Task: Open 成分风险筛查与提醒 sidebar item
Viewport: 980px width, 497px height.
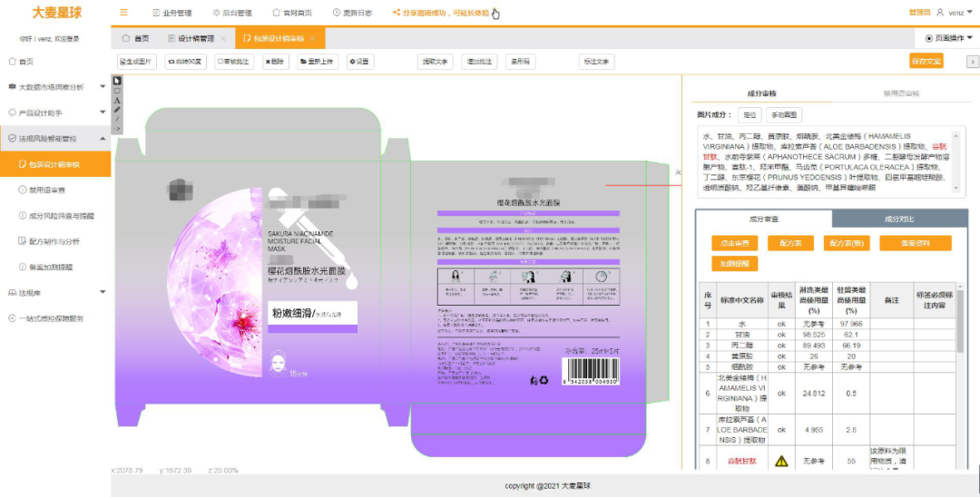Action: click(x=55, y=216)
